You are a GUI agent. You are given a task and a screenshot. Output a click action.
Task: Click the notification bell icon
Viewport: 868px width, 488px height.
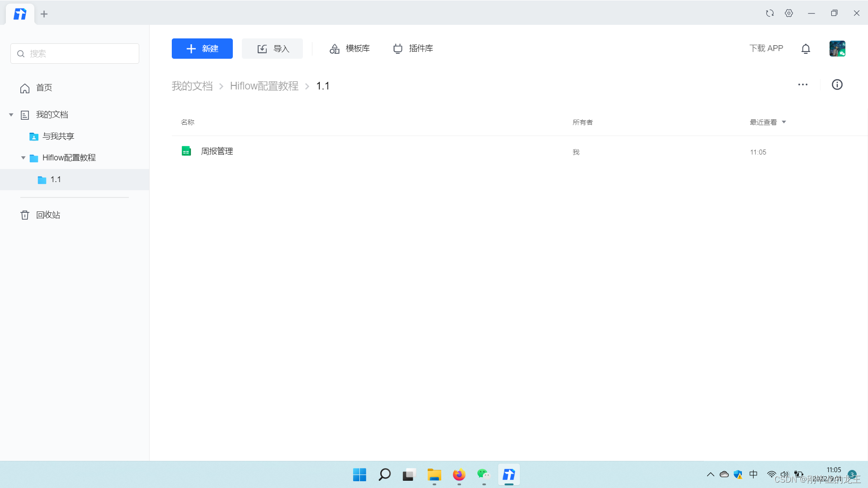806,49
